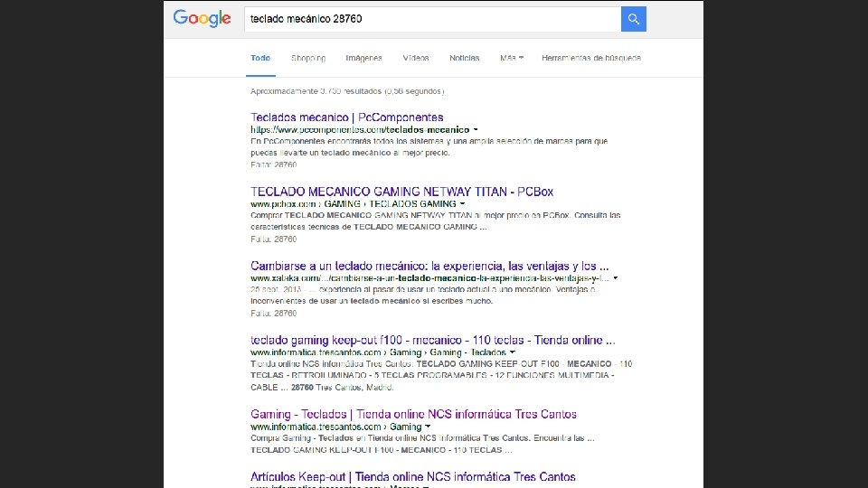Open 'Cambiarse a un teclado mecánico' Xataka result

coord(429,266)
